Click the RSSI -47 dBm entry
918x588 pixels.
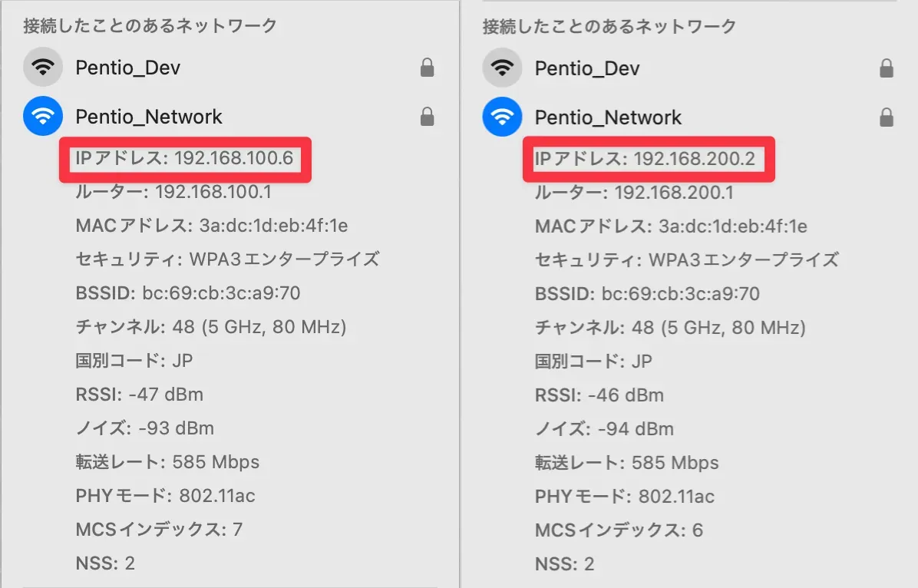tap(140, 395)
